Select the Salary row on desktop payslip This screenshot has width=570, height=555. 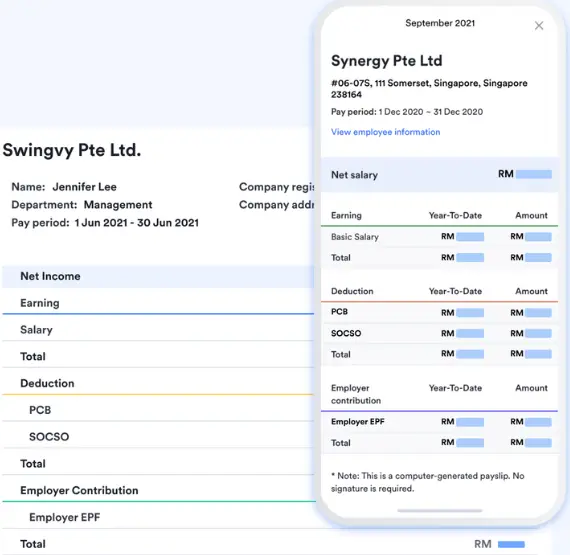pyautogui.click(x=158, y=330)
